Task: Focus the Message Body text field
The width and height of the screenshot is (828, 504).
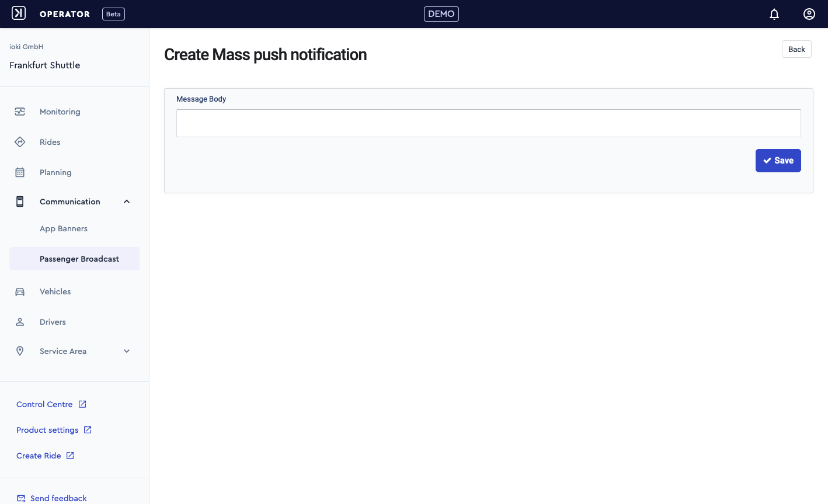Action: click(x=488, y=123)
